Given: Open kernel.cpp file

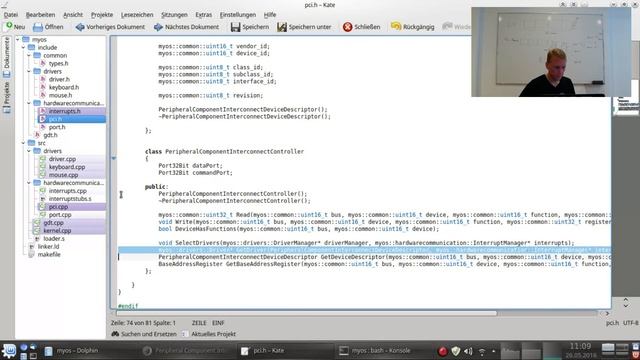Looking at the screenshot, I should pyautogui.click(x=57, y=231).
